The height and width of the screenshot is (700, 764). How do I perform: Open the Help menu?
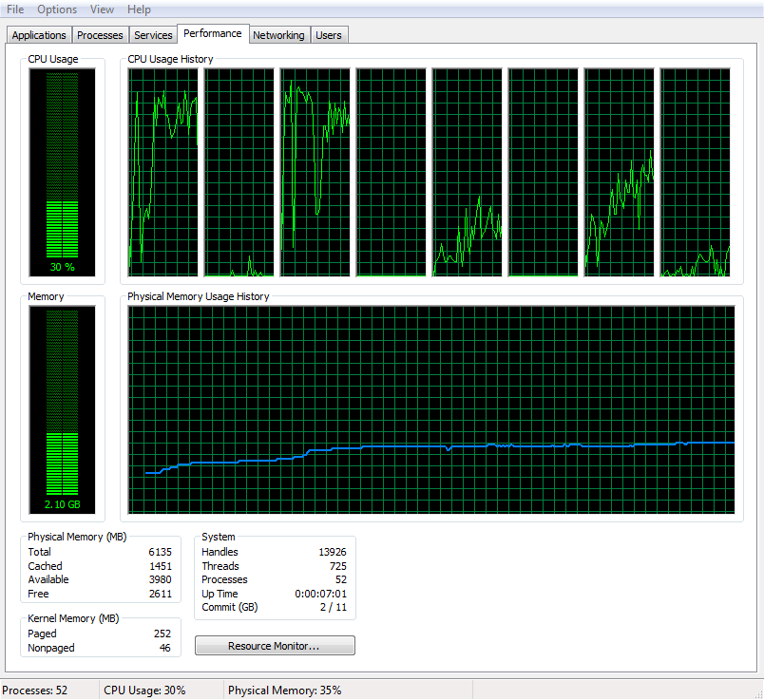(x=139, y=9)
